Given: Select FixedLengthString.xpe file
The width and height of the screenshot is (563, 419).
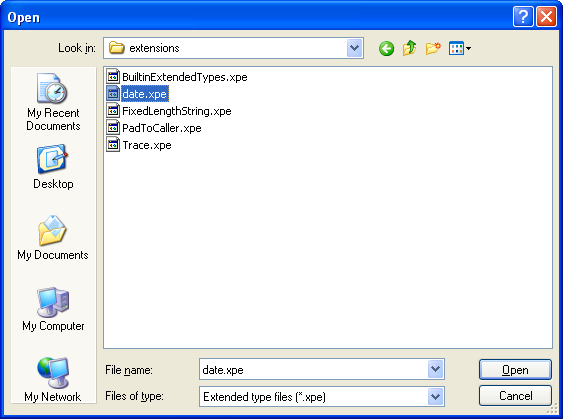Looking at the screenshot, I should pos(169,111).
